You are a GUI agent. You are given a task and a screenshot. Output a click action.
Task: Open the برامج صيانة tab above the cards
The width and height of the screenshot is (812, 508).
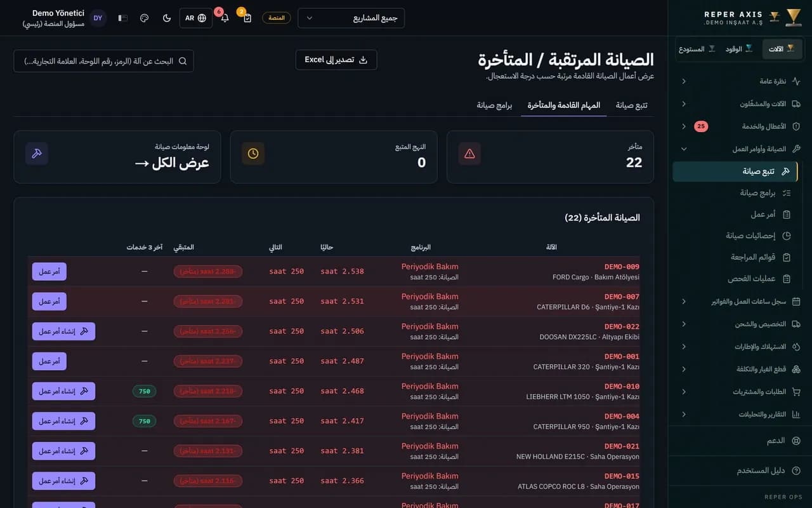pos(495,105)
